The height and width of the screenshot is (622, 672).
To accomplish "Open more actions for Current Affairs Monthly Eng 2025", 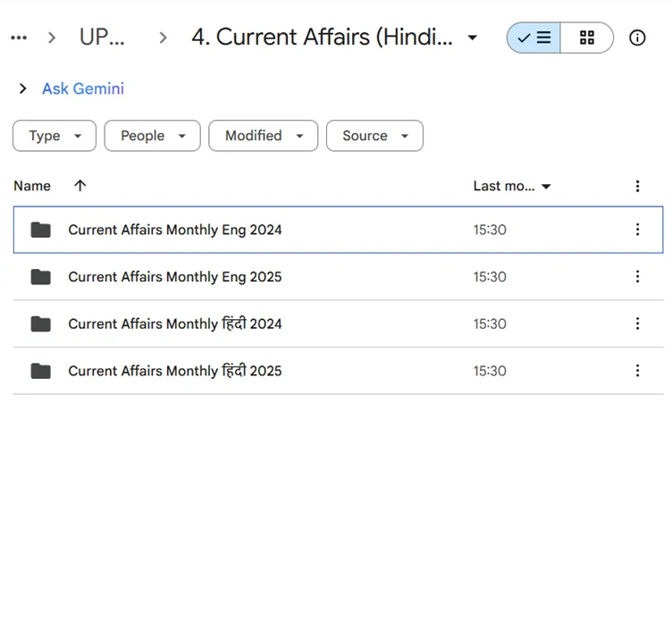I will pyautogui.click(x=637, y=277).
